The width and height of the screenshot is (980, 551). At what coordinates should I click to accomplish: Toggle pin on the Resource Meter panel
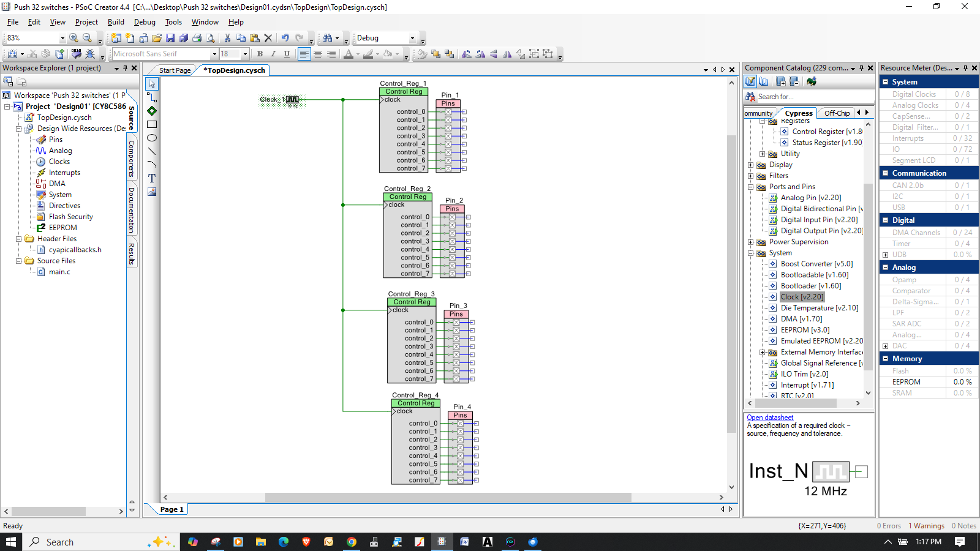pos(965,68)
